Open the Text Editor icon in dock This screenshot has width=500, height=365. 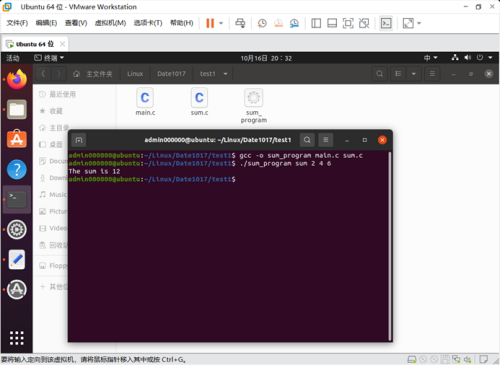coord(17,259)
